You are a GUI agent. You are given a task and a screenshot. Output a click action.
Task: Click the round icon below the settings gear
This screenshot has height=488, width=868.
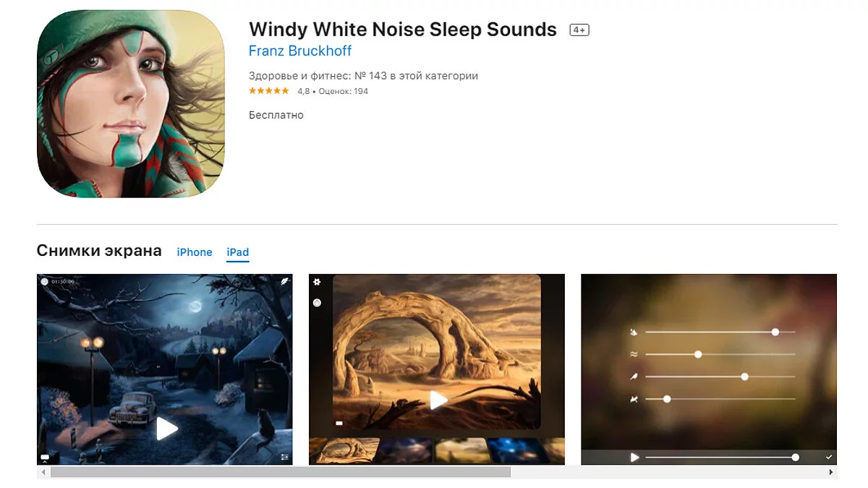click(317, 303)
